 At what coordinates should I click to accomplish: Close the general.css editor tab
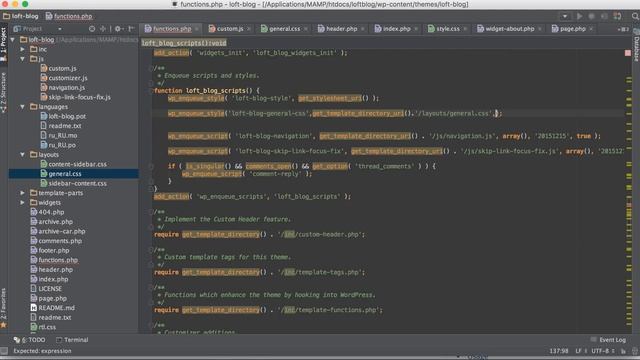coord(306,29)
